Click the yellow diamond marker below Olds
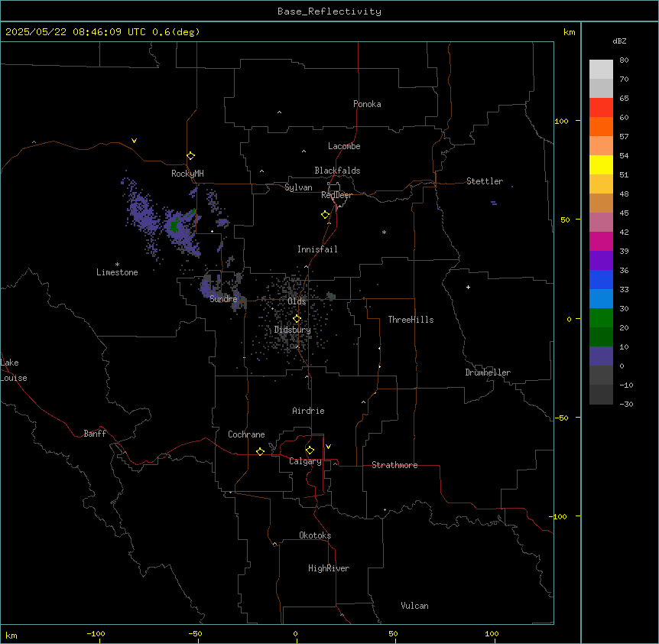This screenshot has height=644, width=659. [x=297, y=319]
